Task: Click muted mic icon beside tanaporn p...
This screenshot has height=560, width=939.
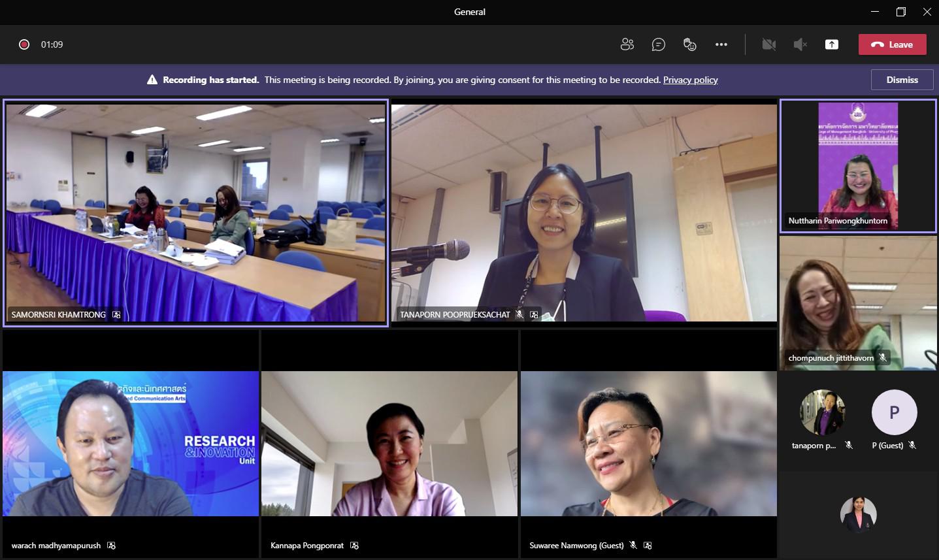Action: coord(849,445)
